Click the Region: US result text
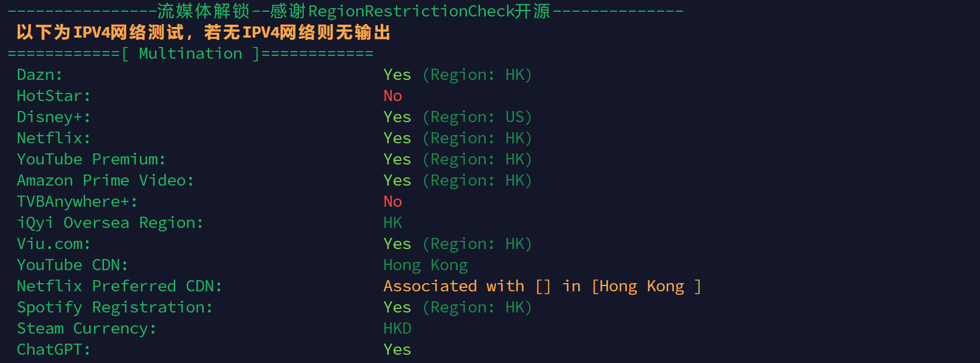Screen dimensions: 980x363 [x=476, y=117]
